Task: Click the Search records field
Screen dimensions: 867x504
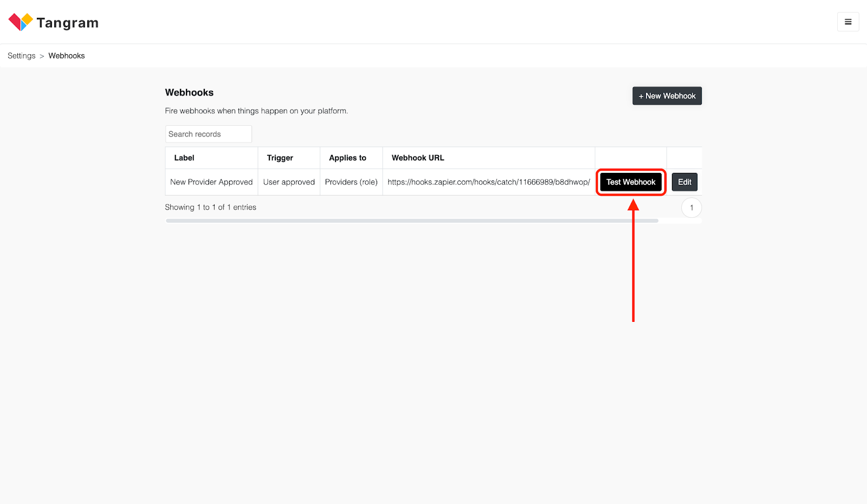Action: point(209,134)
